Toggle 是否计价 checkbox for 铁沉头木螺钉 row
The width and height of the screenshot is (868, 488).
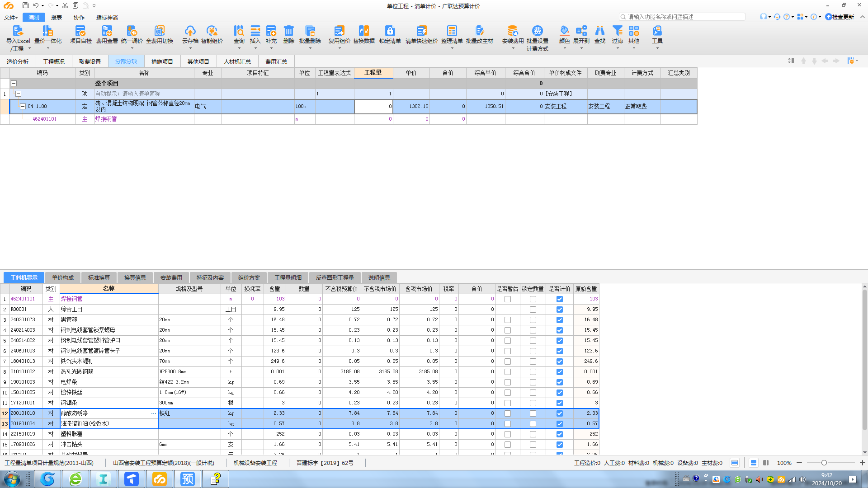point(560,361)
